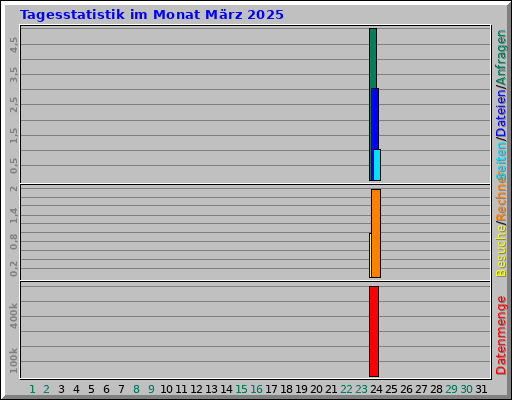Viewport: 512px width, 400px height.
Task: Click the '1,5' y-axis value
Action: coord(14,135)
